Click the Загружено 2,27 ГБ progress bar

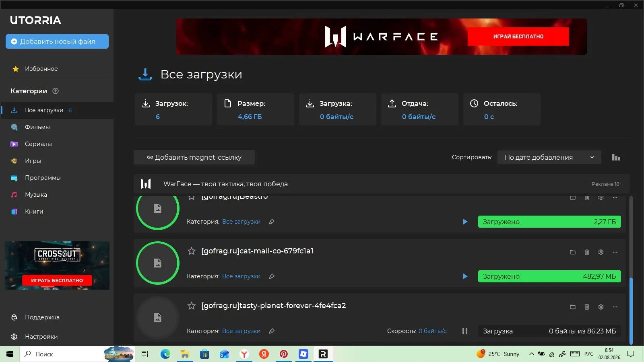(x=549, y=222)
